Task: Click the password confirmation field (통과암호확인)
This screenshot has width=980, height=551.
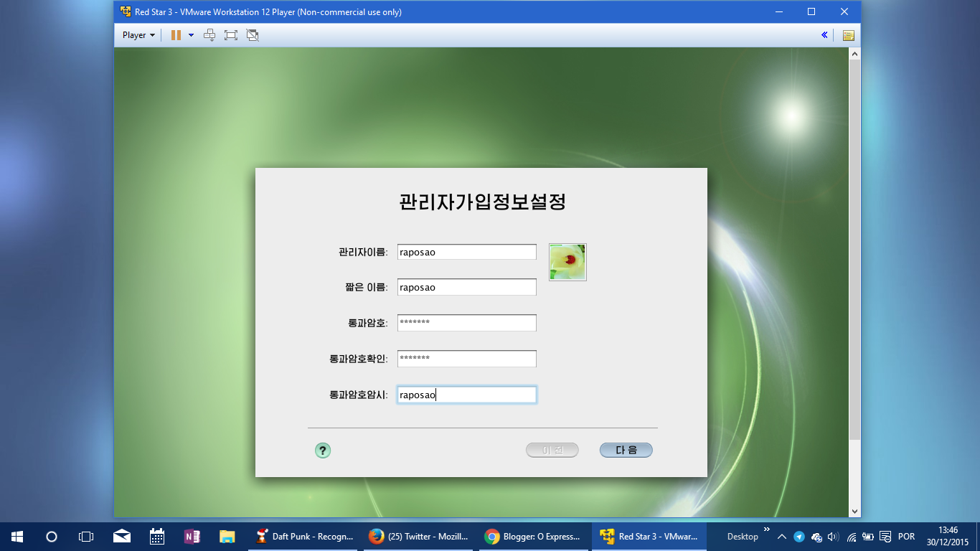Action: coord(466,359)
